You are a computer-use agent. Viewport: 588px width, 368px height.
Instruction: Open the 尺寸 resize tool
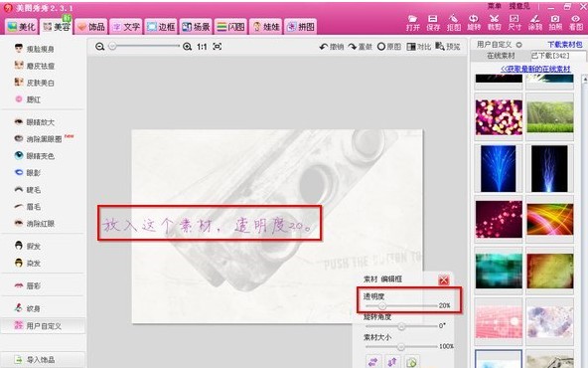514,23
